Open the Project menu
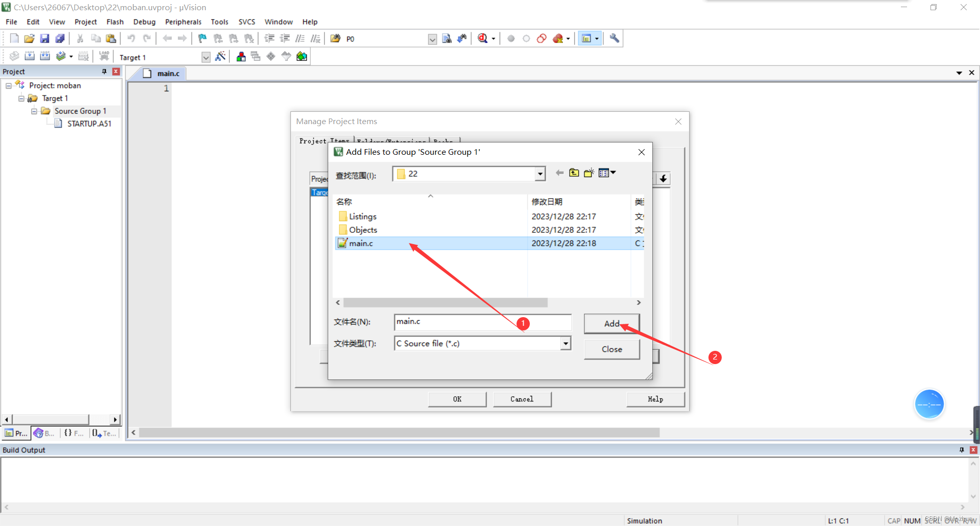 tap(85, 21)
